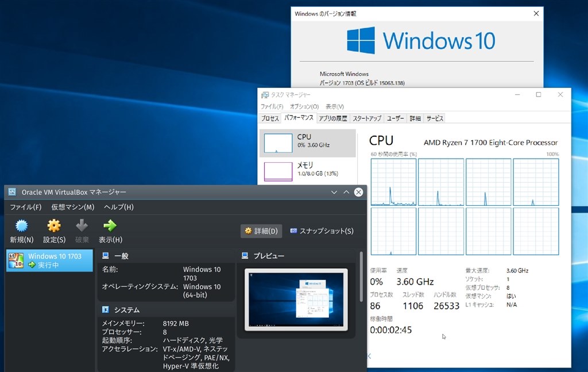Click the 8192 MB main memory value
The image size is (588, 372).
pyautogui.click(x=176, y=324)
